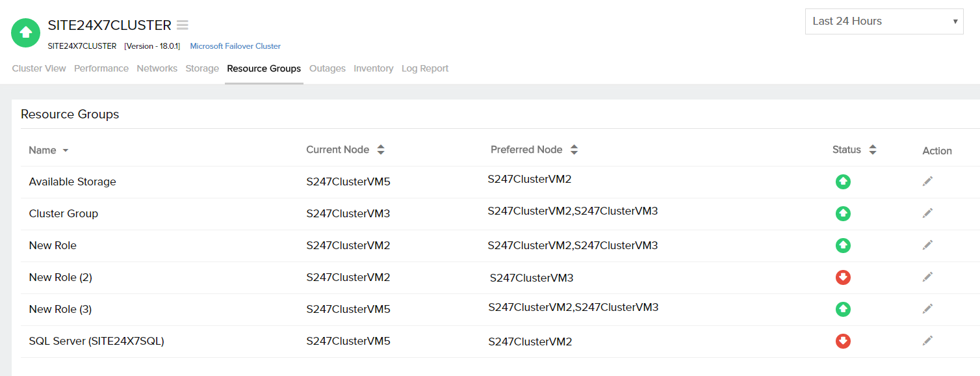This screenshot has width=980, height=376.
Task: Click the Microsoft Failover Cluster link
Action: coord(235,46)
